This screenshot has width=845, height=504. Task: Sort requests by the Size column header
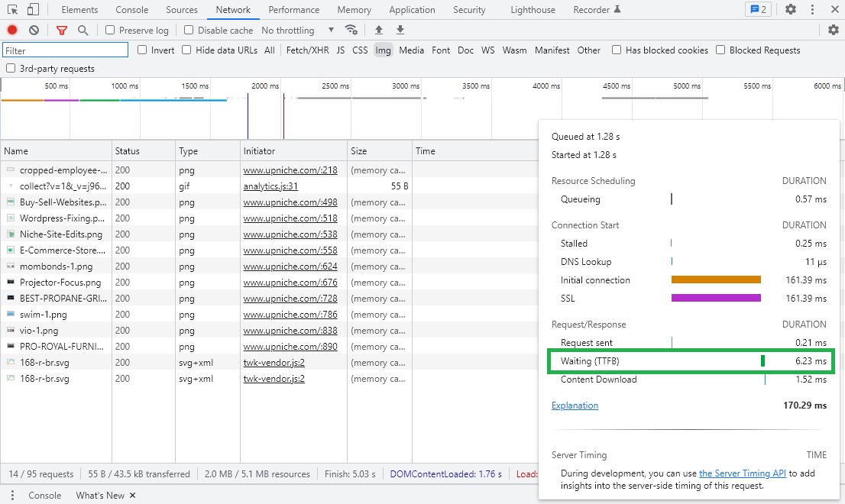pos(380,150)
